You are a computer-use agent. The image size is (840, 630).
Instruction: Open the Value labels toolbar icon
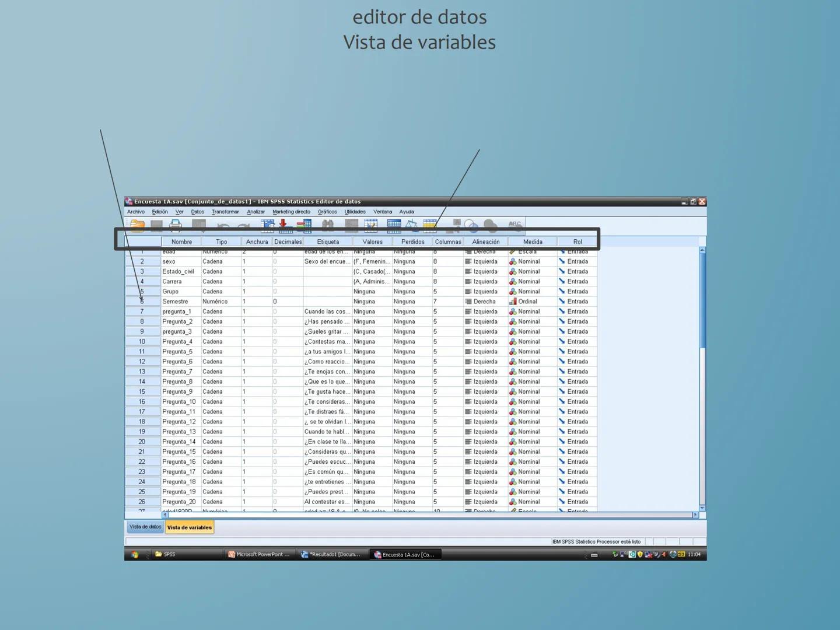pyautogui.click(x=430, y=225)
